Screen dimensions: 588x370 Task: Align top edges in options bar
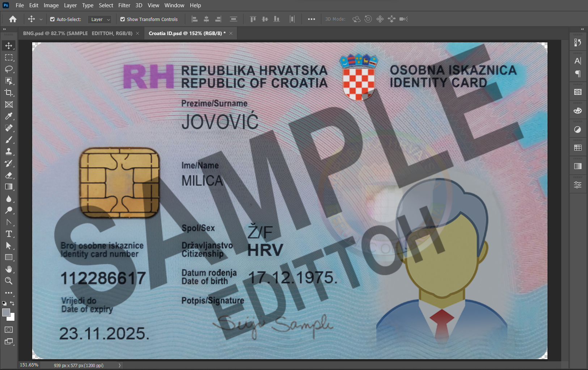click(253, 19)
